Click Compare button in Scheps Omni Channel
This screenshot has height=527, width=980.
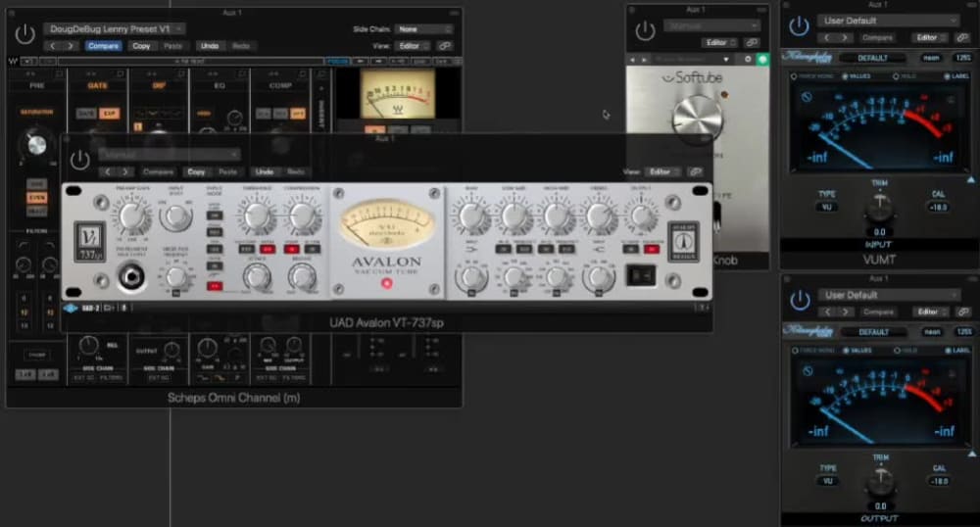103,46
